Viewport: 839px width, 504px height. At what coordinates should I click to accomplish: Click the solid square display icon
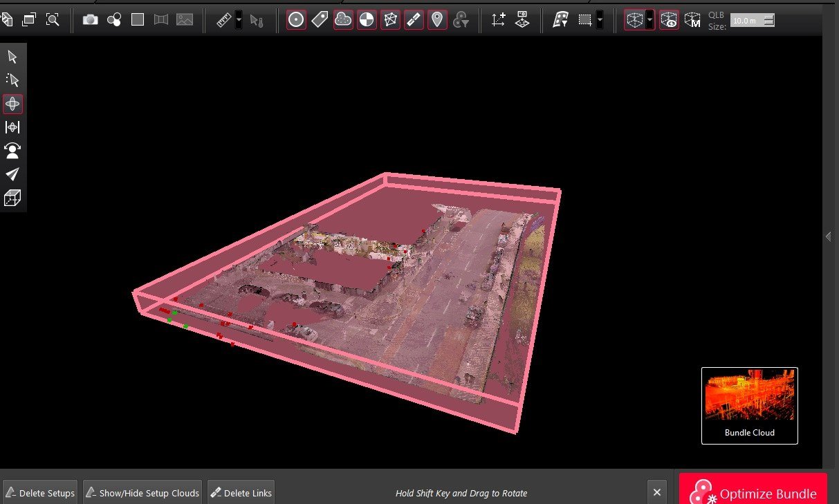[138, 20]
